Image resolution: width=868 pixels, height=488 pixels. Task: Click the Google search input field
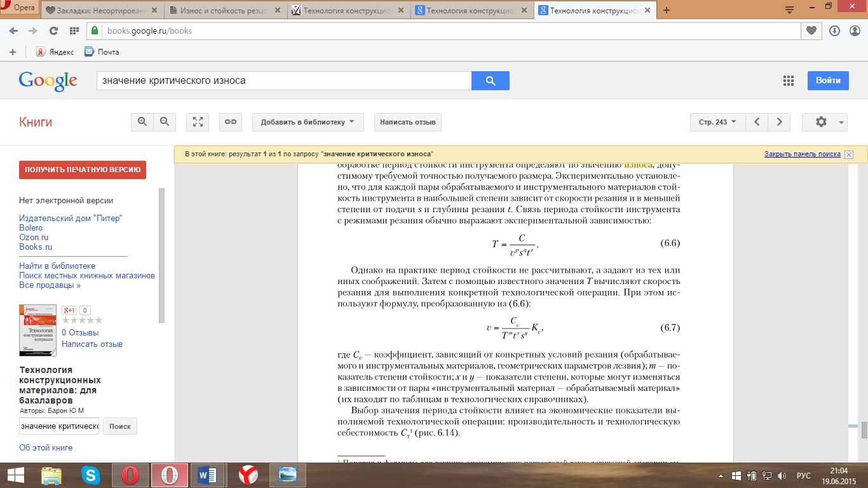[x=284, y=81]
